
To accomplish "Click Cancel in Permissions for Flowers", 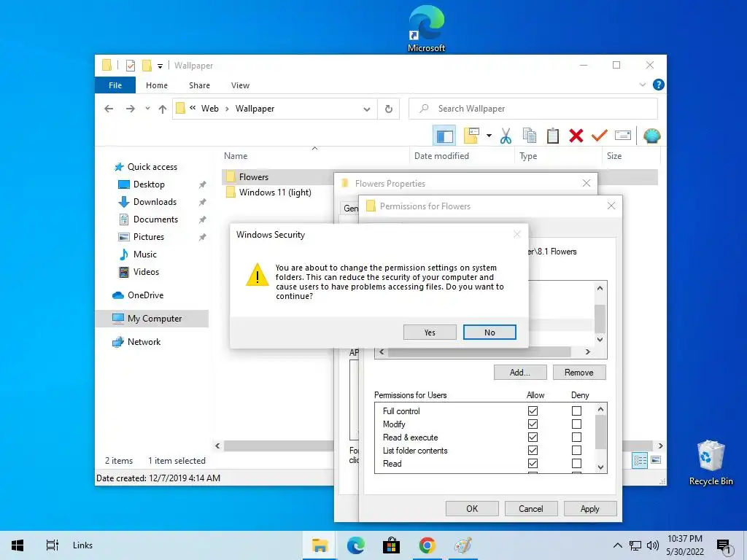I will pos(531,508).
